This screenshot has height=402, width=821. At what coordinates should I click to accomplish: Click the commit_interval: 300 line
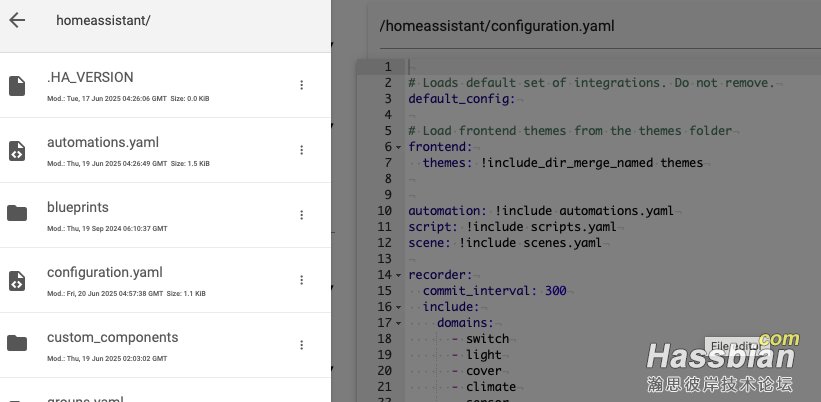[494, 291]
